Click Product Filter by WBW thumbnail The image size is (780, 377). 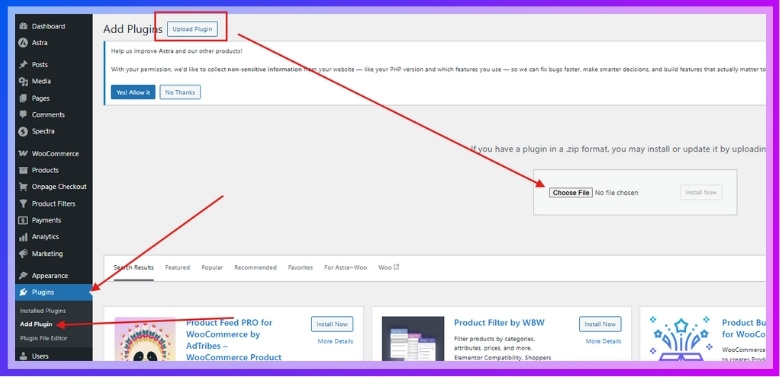(x=413, y=339)
